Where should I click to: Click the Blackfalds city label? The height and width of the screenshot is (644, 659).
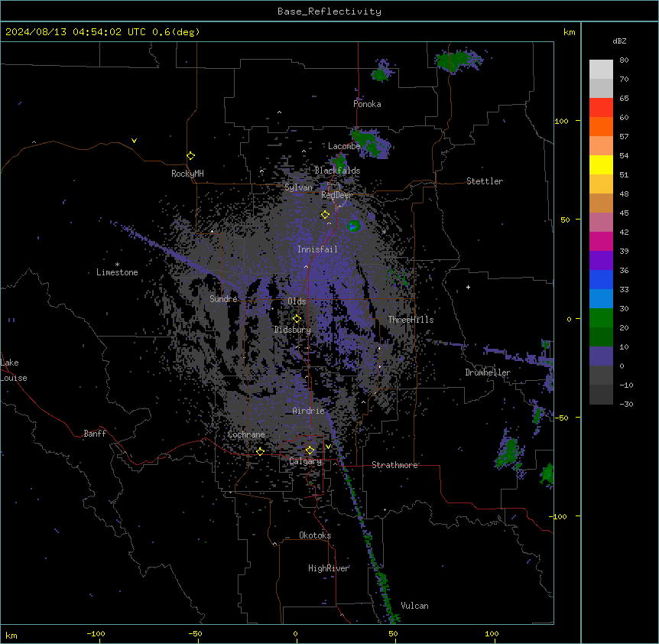337,171
